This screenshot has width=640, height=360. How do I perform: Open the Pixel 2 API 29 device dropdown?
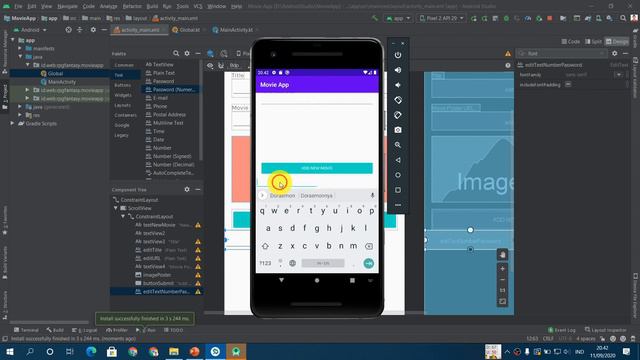441,18
